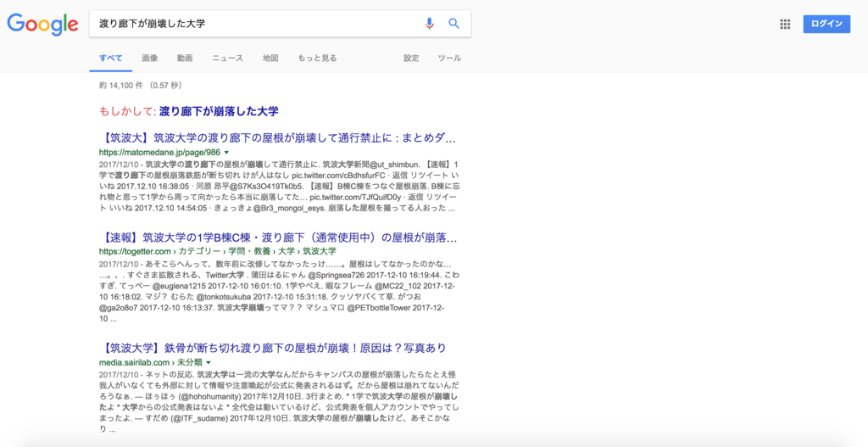
Task: Click the togetter.com breadcrumb URL
Action: 218,251
